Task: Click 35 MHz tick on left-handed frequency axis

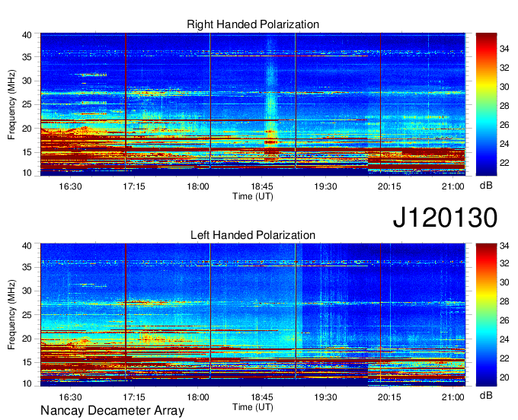Action: [27, 267]
